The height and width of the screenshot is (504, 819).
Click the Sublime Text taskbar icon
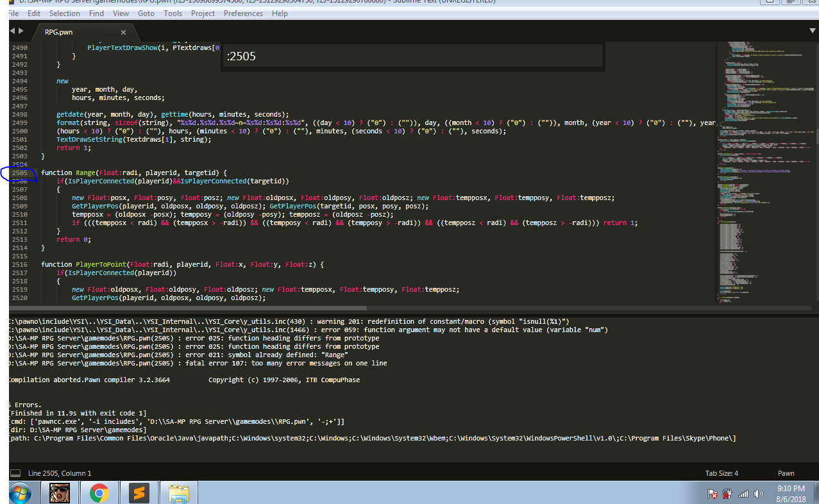point(139,493)
